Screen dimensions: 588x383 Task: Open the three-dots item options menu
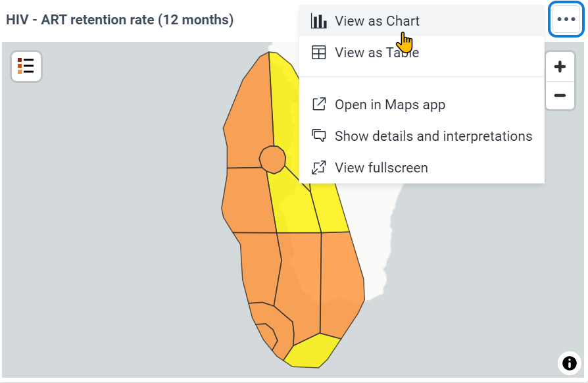pyautogui.click(x=566, y=19)
